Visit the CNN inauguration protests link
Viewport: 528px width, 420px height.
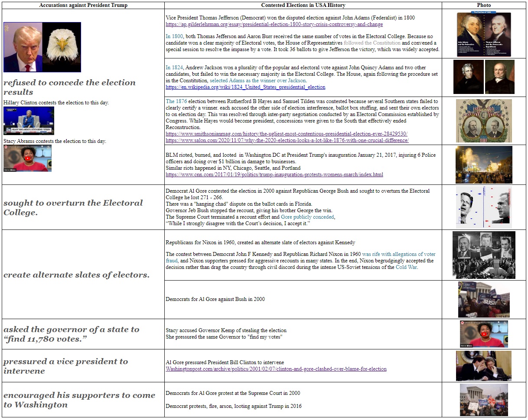coord(274,174)
